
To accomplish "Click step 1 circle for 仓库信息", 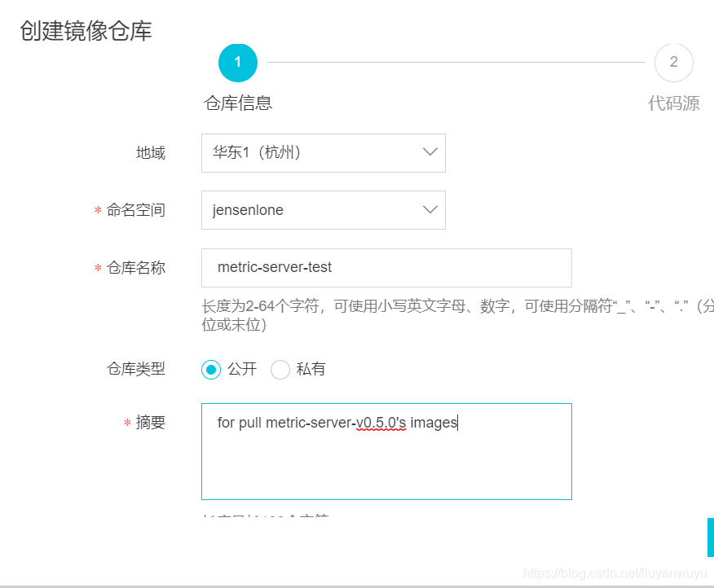I will tap(238, 63).
